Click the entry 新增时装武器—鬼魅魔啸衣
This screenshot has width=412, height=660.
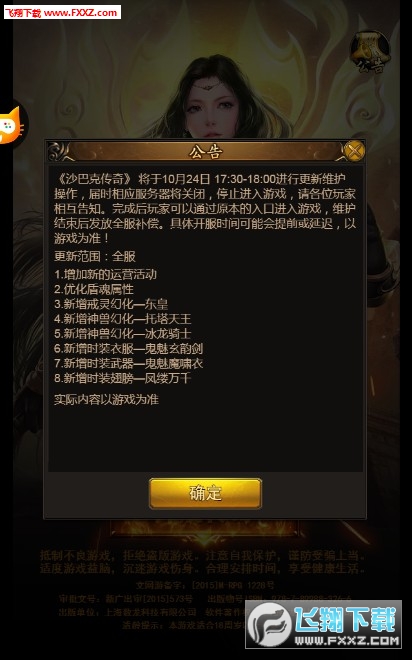(133, 363)
